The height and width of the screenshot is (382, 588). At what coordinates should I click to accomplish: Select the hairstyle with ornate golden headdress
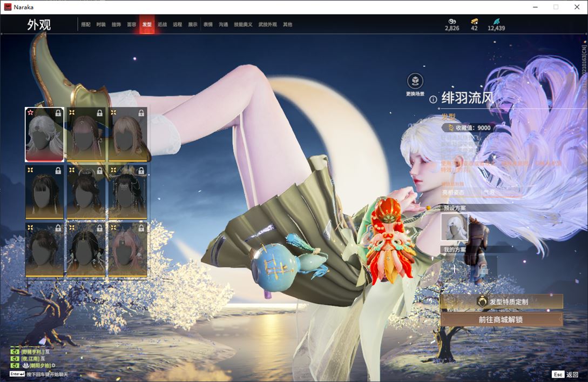click(127, 192)
